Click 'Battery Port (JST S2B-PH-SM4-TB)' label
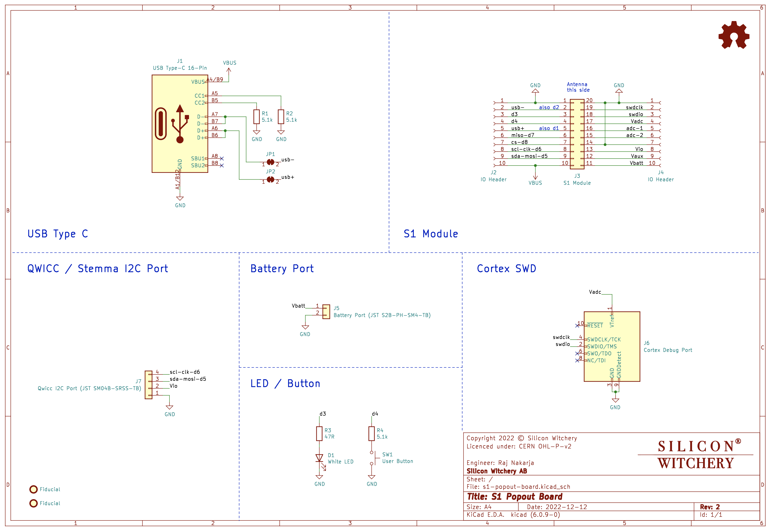 point(382,315)
